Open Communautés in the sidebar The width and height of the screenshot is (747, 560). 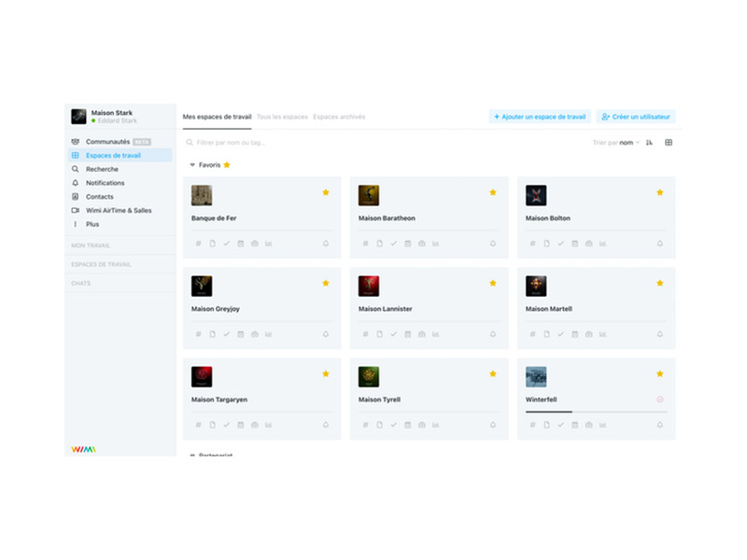[120, 142]
